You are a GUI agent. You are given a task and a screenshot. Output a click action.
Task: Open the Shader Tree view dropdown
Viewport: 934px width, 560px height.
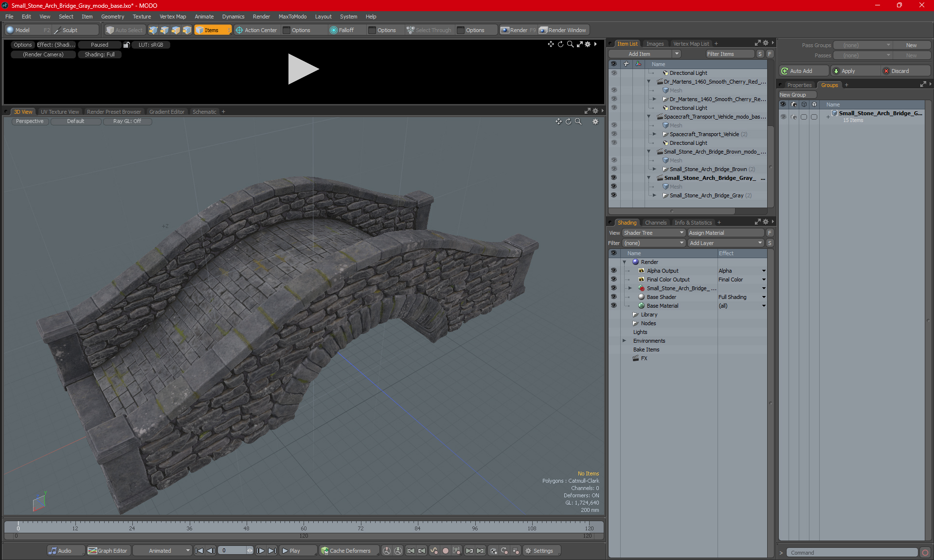coord(654,233)
